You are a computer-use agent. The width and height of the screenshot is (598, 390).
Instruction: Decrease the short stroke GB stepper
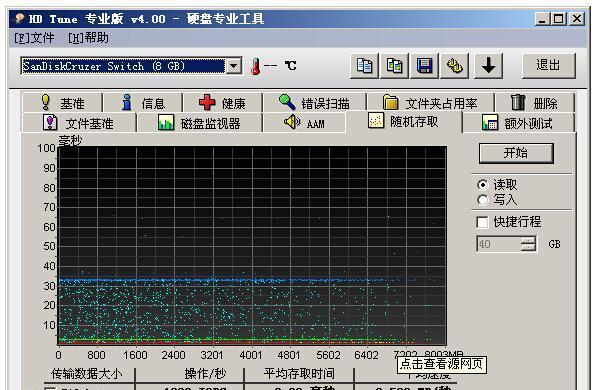(528, 248)
